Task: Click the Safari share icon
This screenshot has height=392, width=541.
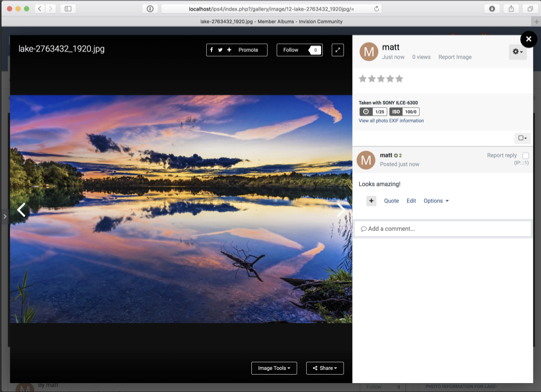Action: click(x=511, y=9)
